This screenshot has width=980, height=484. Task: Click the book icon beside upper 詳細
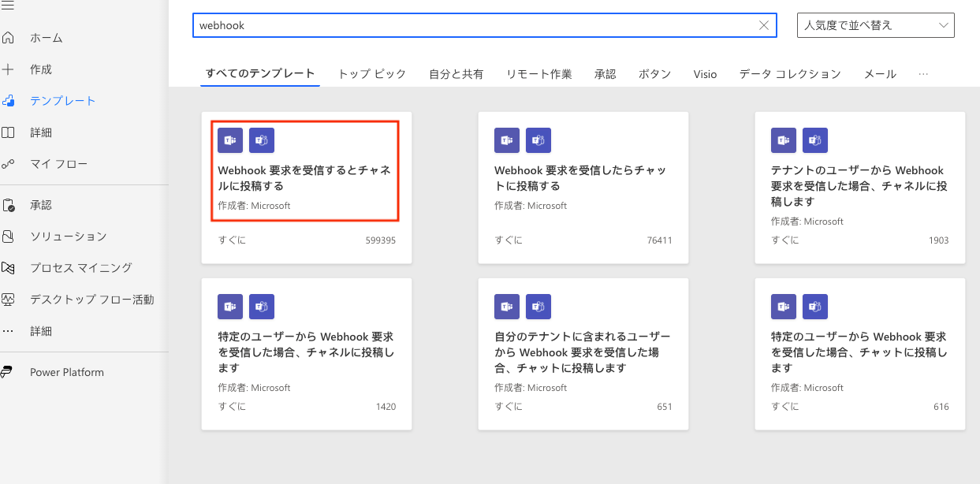point(8,132)
